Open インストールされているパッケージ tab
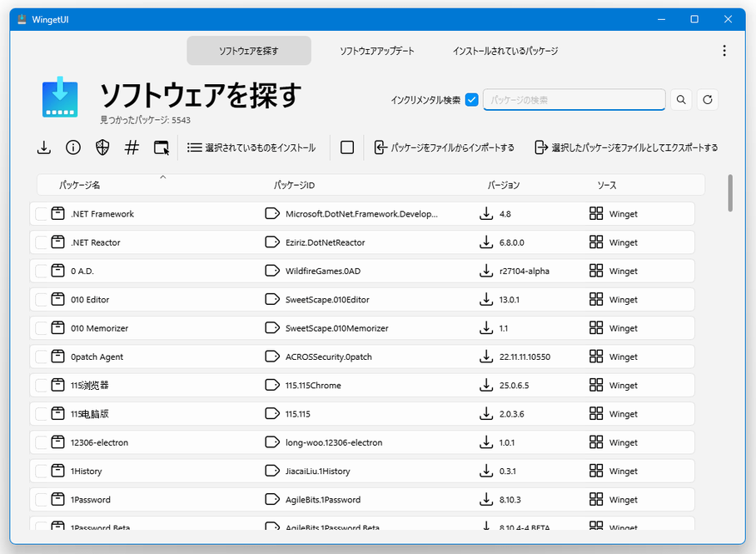The height and width of the screenshot is (554, 756). (x=505, y=51)
